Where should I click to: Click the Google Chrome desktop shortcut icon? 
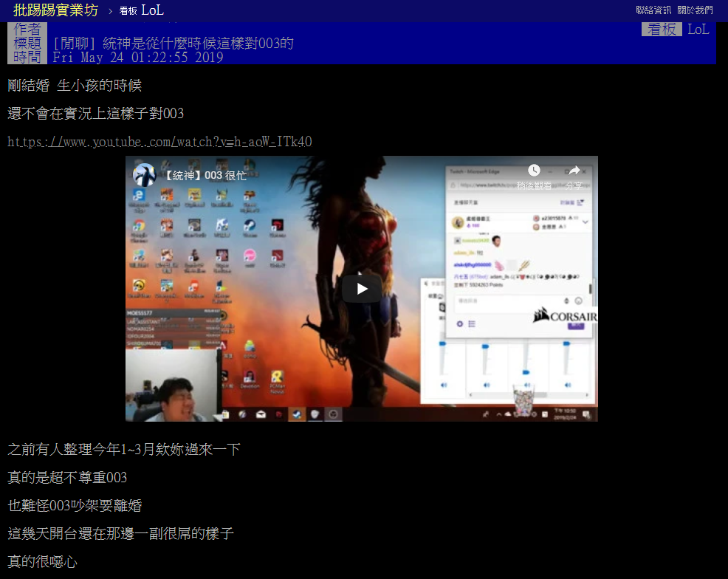pos(137,225)
